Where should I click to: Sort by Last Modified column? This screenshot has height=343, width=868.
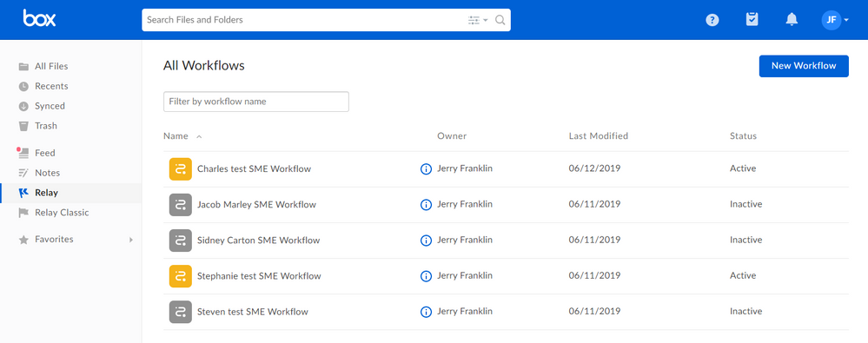point(599,136)
